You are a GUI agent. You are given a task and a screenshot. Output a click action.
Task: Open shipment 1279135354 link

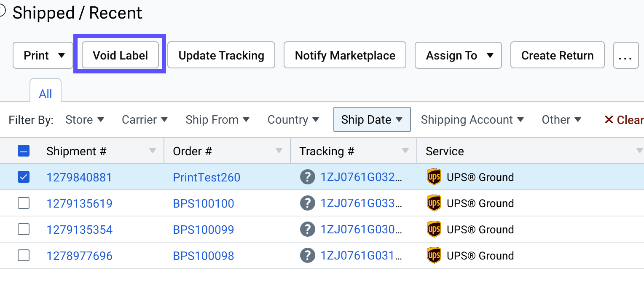(80, 230)
